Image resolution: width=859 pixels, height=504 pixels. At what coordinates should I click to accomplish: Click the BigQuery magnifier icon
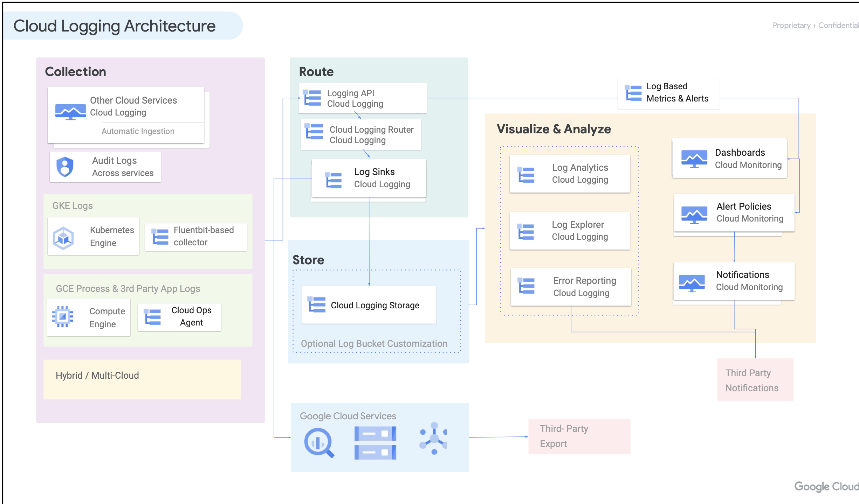319,443
